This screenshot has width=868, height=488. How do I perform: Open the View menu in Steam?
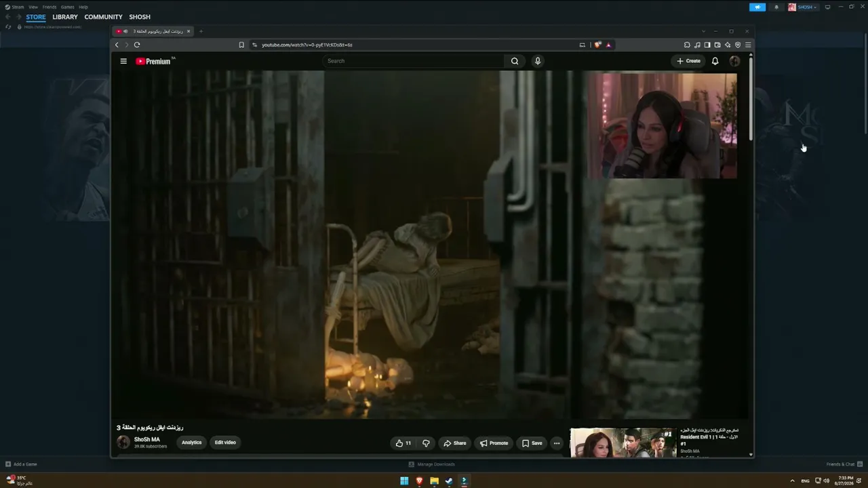[x=33, y=7]
